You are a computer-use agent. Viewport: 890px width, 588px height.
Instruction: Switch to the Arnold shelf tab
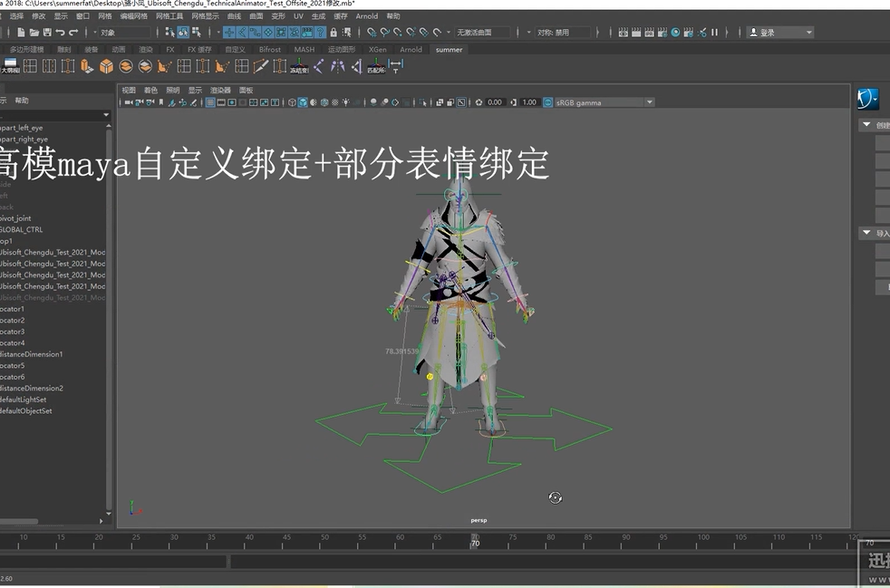[411, 50]
